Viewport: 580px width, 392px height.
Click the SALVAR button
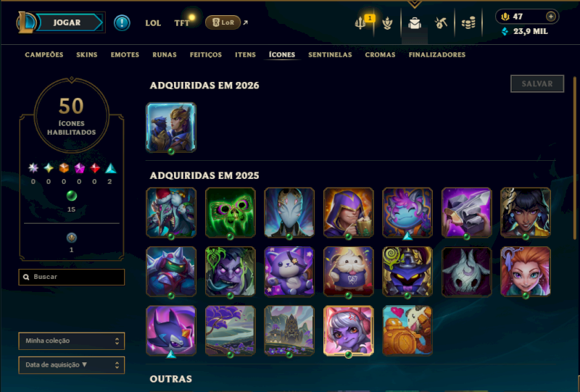point(537,83)
